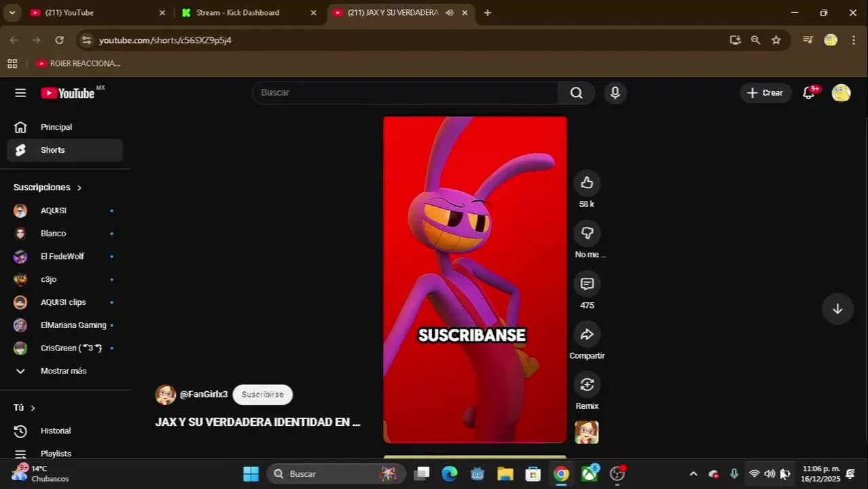868x489 pixels.
Task: Open the notifications bell
Action: 808,93
